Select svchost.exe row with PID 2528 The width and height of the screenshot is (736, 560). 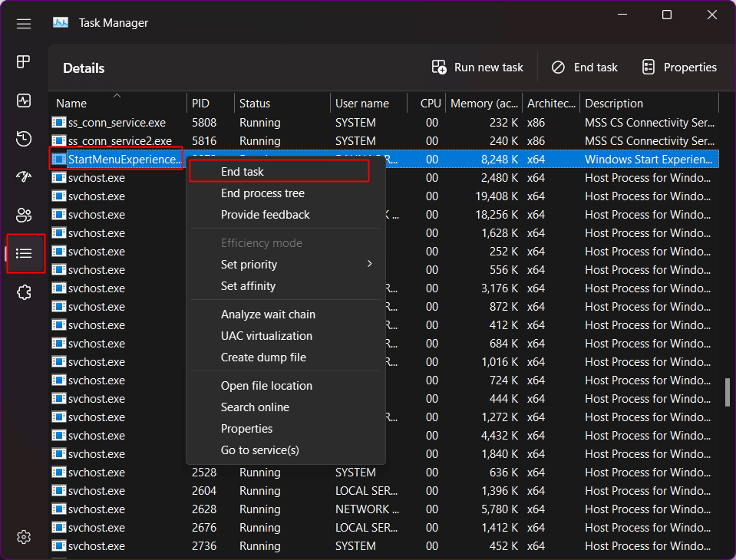(384, 473)
